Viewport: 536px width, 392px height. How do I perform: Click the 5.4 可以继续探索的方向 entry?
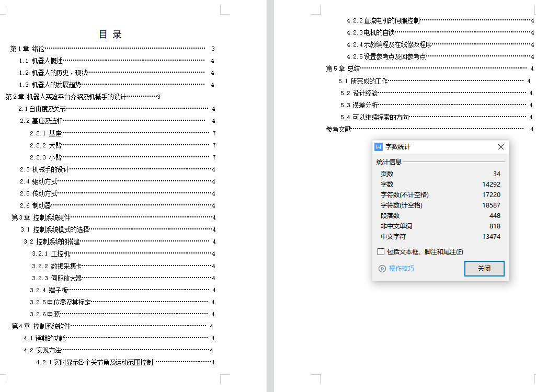coord(437,117)
